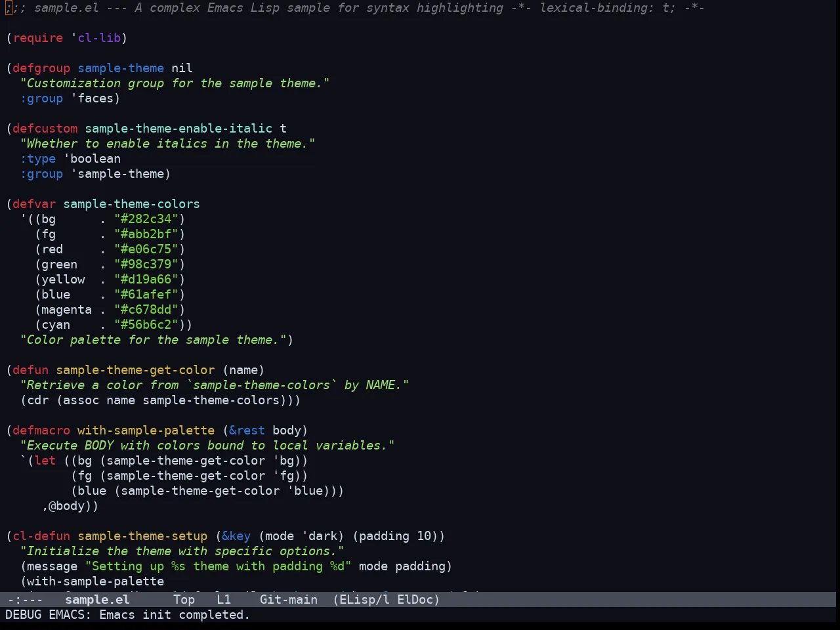Click the 'cl-lib' symbol

click(99, 38)
